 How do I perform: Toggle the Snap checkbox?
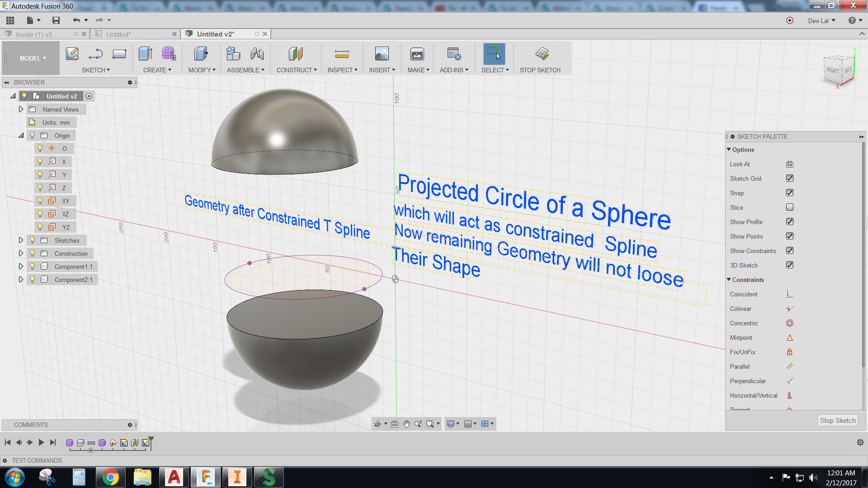click(x=790, y=193)
